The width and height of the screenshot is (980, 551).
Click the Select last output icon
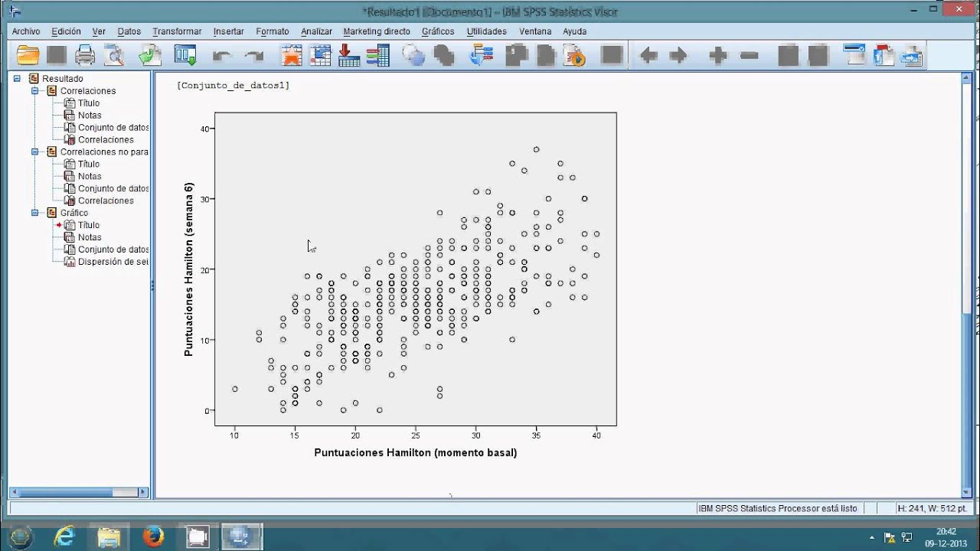[482, 56]
